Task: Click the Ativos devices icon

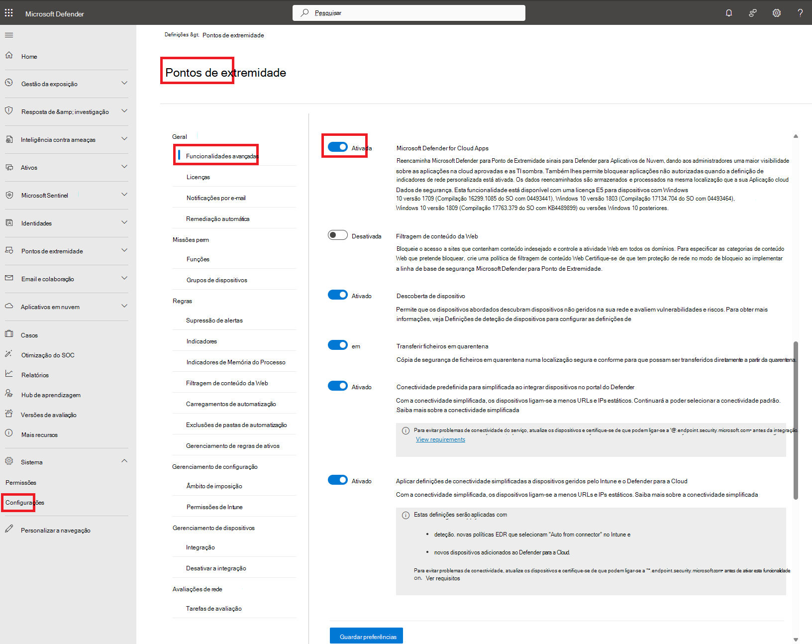Action: 9,167
